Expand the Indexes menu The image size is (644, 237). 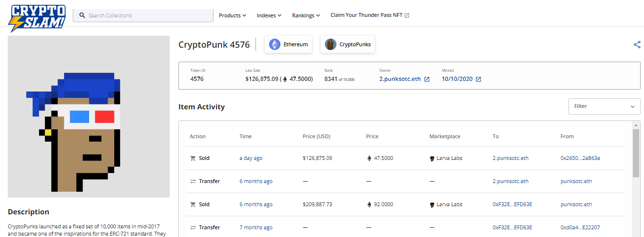coord(269,15)
